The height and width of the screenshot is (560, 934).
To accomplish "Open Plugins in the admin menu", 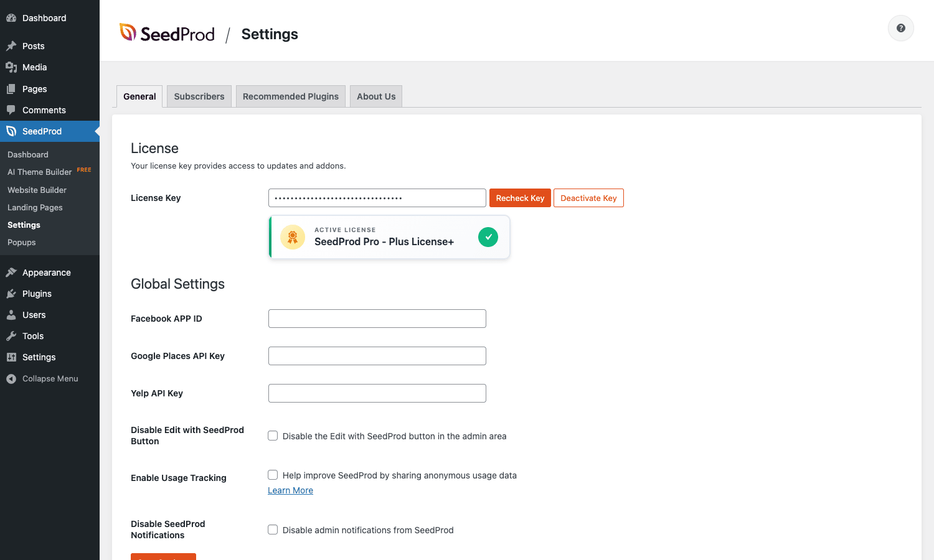I will click(50, 294).
